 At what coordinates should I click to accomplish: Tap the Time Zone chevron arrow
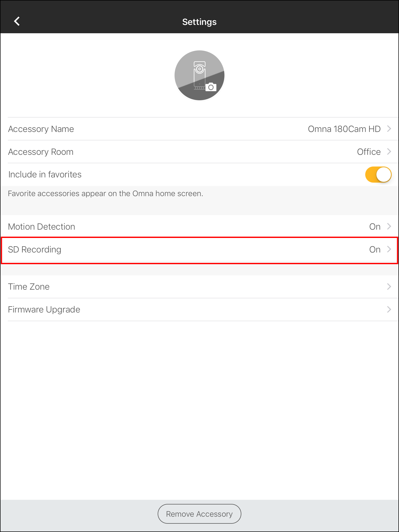[389, 287]
